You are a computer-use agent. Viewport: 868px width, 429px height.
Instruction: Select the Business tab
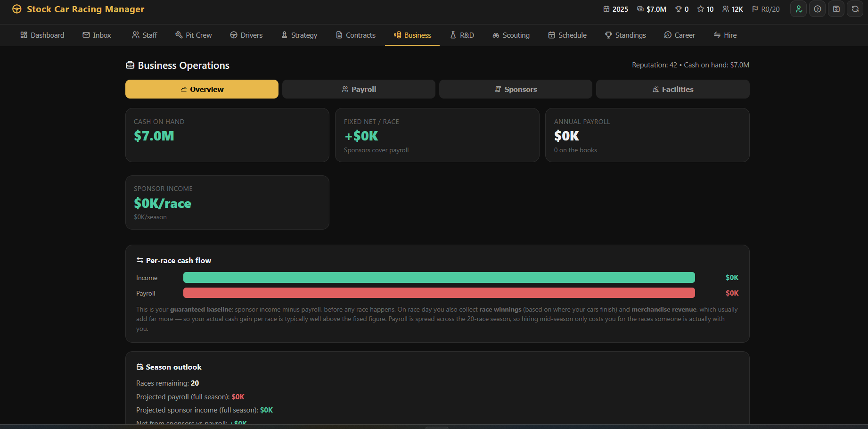412,35
